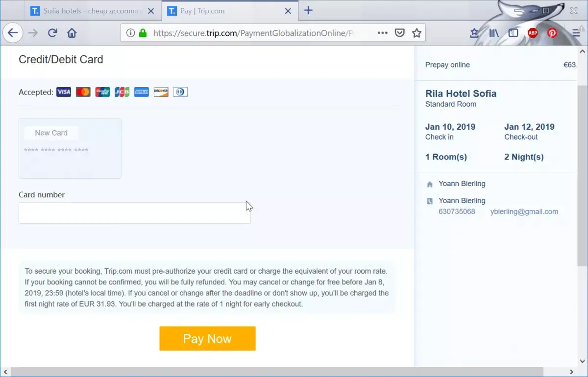Click the green secure connection padlock

click(x=143, y=33)
